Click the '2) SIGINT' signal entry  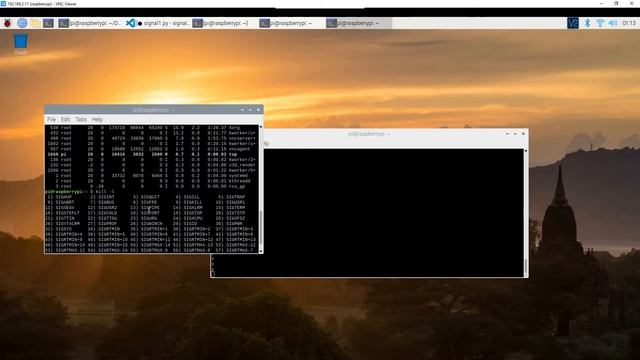coord(102,197)
